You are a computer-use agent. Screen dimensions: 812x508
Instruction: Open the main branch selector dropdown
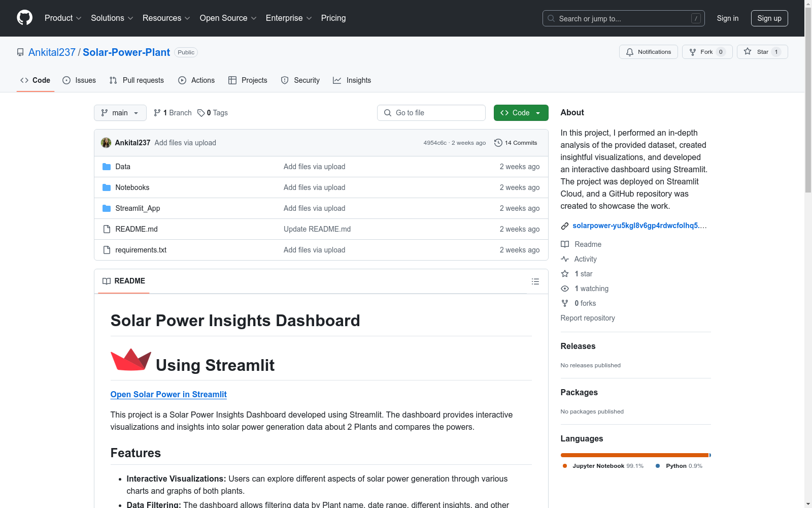tap(120, 113)
